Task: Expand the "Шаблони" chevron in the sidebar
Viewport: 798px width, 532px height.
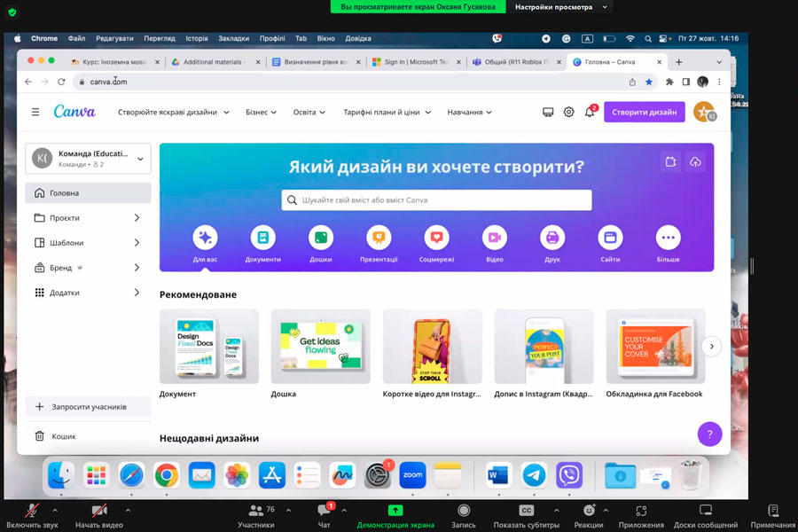Action: 137,243
